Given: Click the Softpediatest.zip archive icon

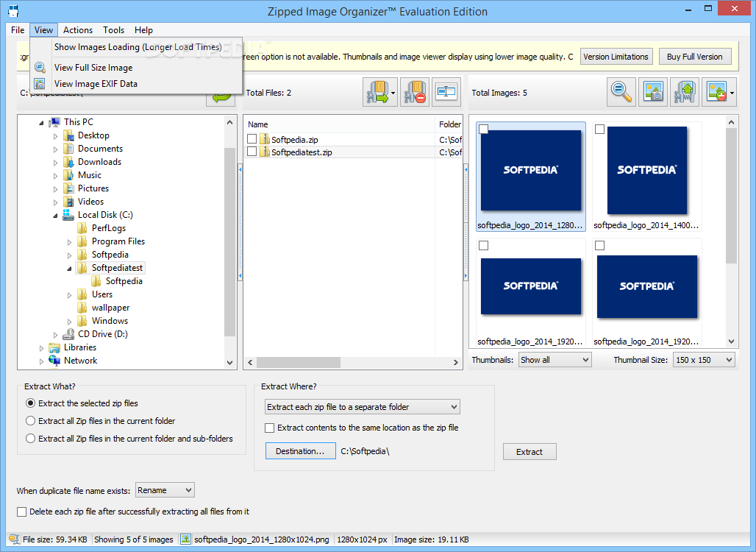Looking at the screenshot, I should (264, 152).
